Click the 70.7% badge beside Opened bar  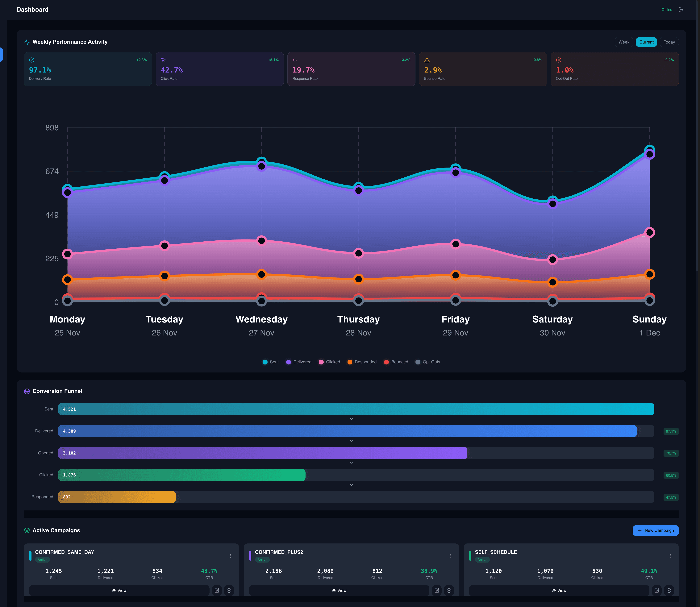(671, 453)
